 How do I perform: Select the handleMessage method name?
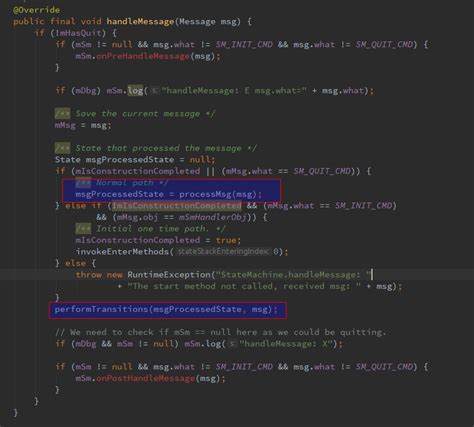coord(140,22)
